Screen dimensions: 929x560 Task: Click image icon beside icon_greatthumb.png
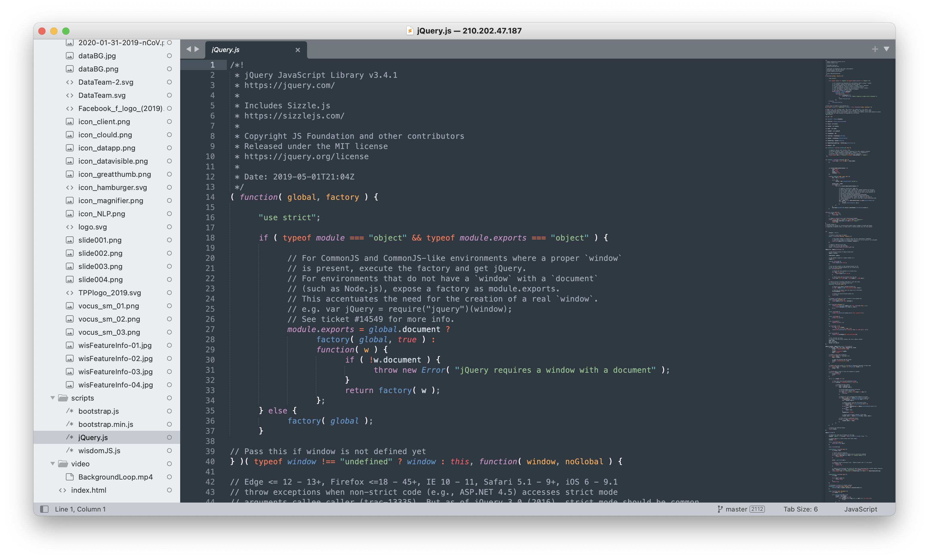pyautogui.click(x=70, y=174)
